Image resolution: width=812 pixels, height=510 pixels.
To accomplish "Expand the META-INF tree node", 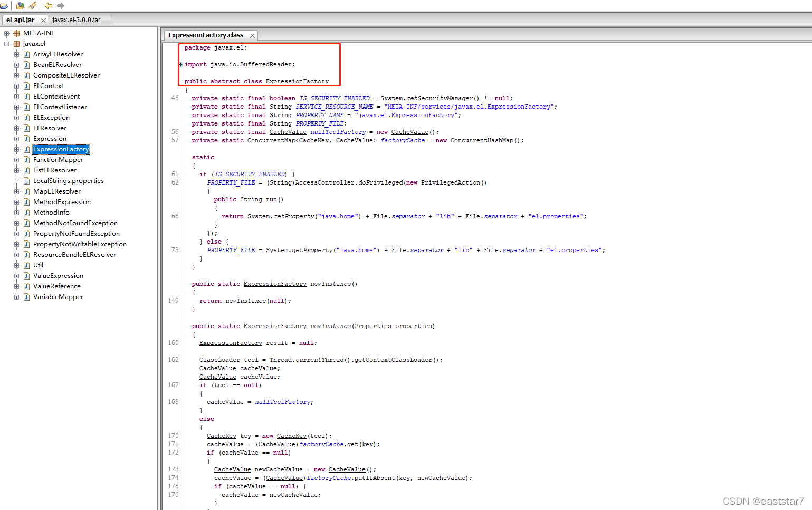I will click(7, 33).
